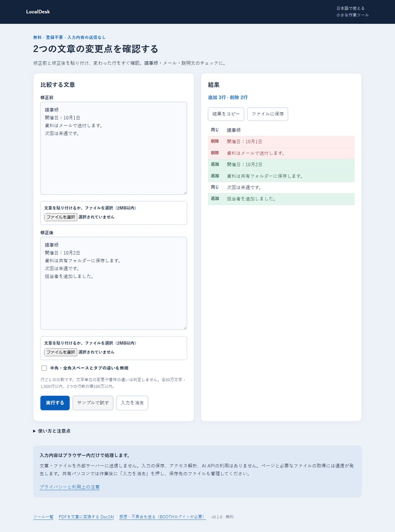Choose file button under the 修正前 text area
Viewport: 395px width, 532px height.
tap(61, 217)
